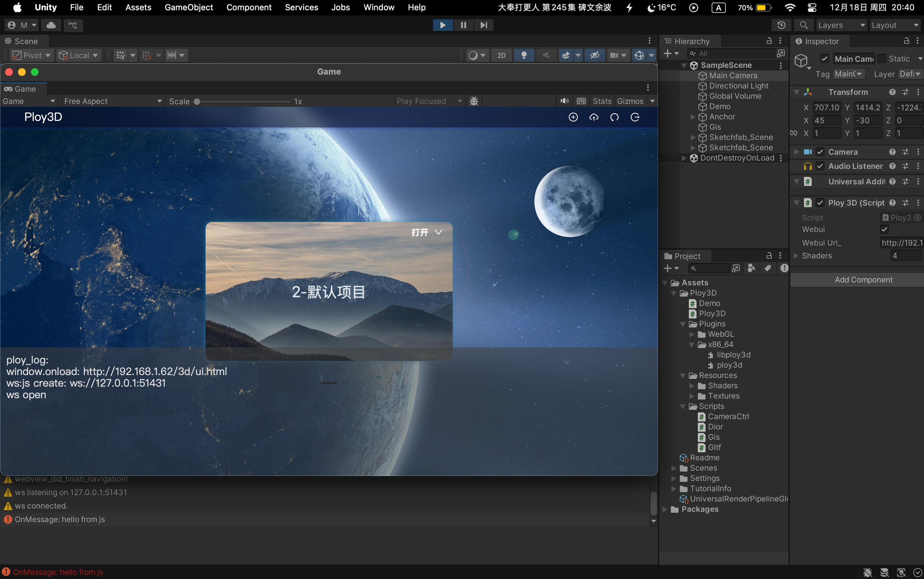Open the GameObject menu
Image resolution: width=924 pixels, height=579 pixels.
pyautogui.click(x=189, y=7)
